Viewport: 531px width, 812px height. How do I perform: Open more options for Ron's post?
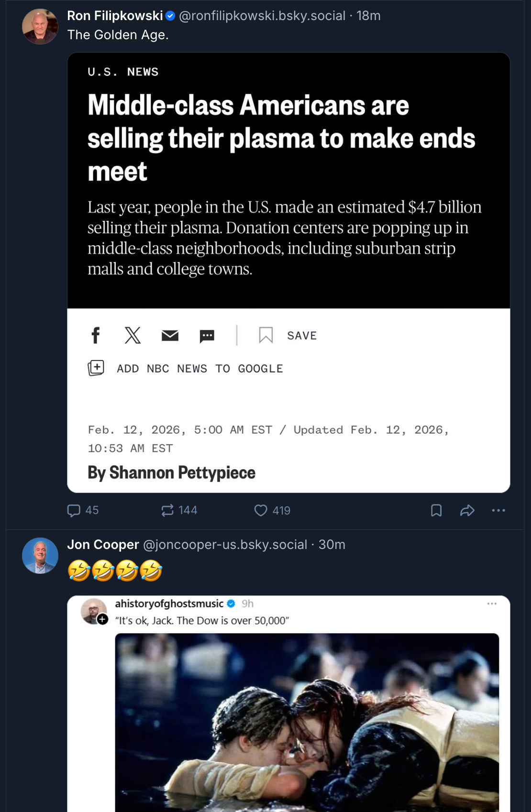coord(498,511)
